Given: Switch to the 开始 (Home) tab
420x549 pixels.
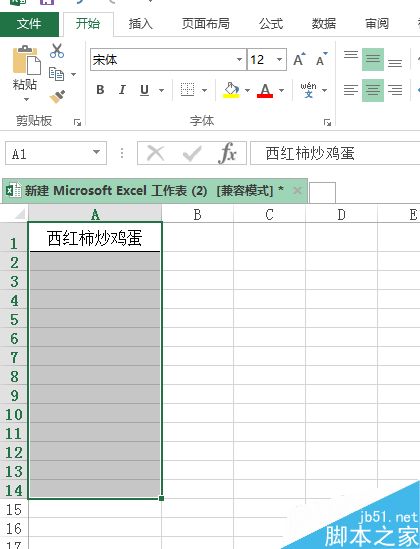Looking at the screenshot, I should pos(88,24).
